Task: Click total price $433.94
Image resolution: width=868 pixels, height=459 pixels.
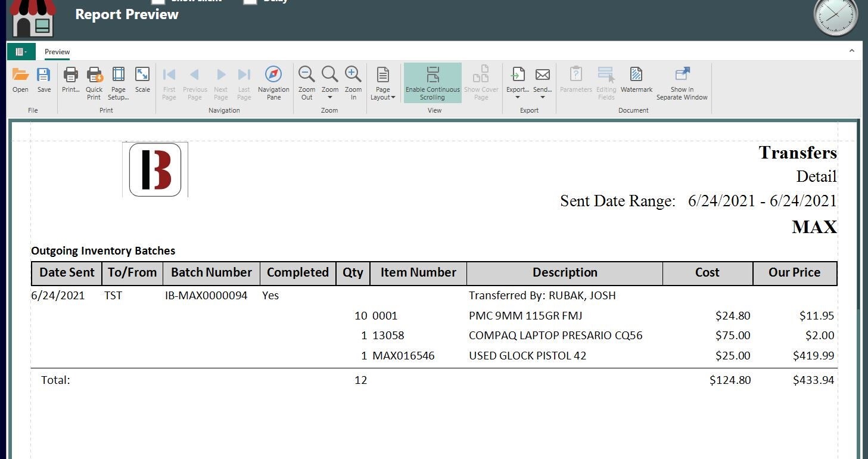Action: (x=813, y=380)
